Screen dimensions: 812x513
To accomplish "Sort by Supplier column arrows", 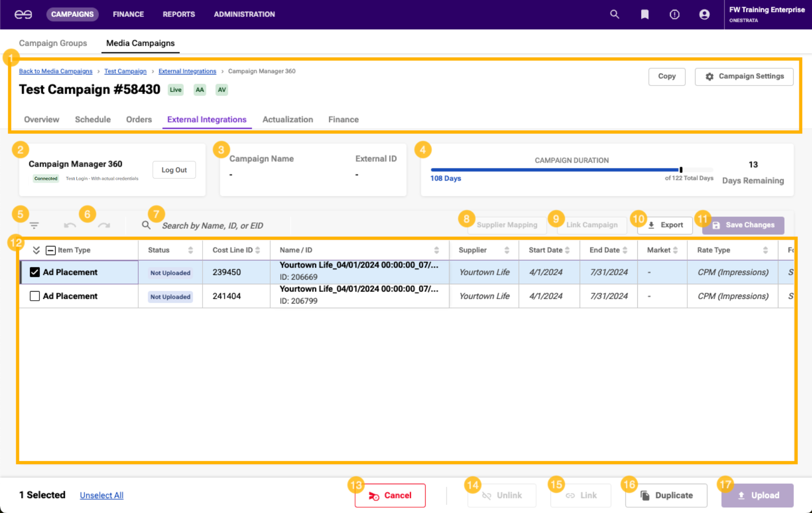I will pyautogui.click(x=506, y=250).
